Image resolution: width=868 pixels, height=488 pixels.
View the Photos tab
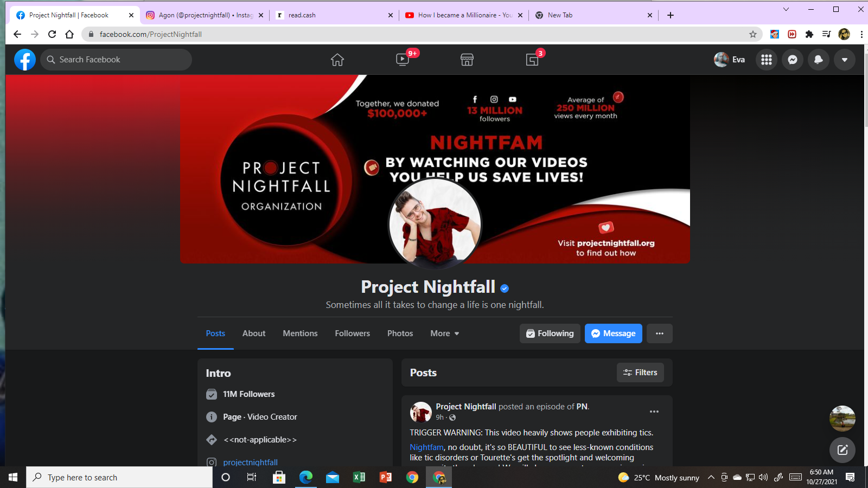(x=400, y=333)
